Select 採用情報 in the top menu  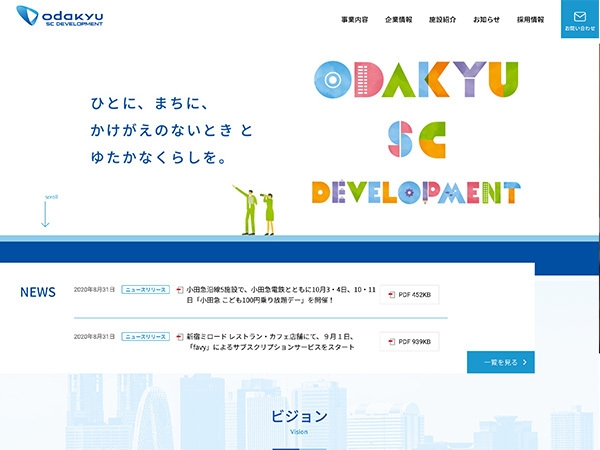(x=530, y=19)
